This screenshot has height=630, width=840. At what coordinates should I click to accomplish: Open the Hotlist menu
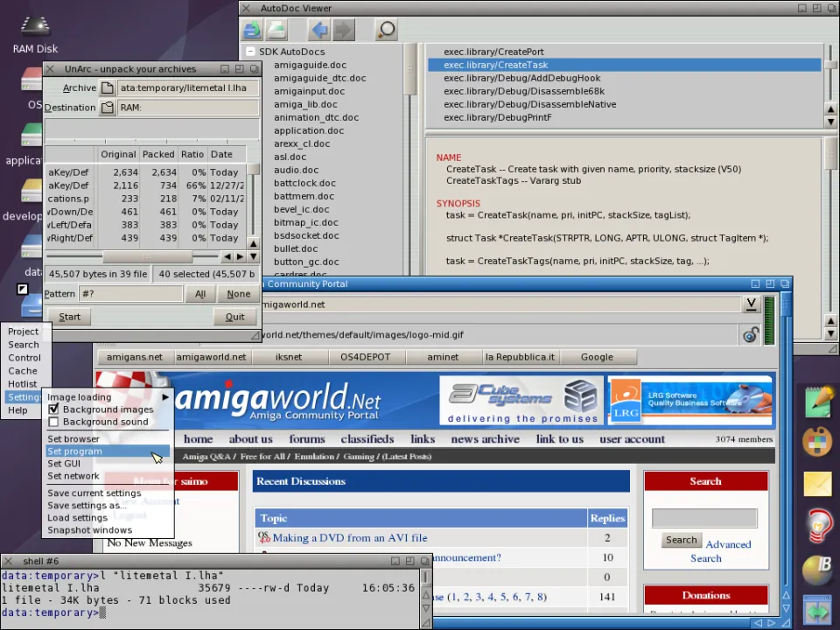(23, 384)
